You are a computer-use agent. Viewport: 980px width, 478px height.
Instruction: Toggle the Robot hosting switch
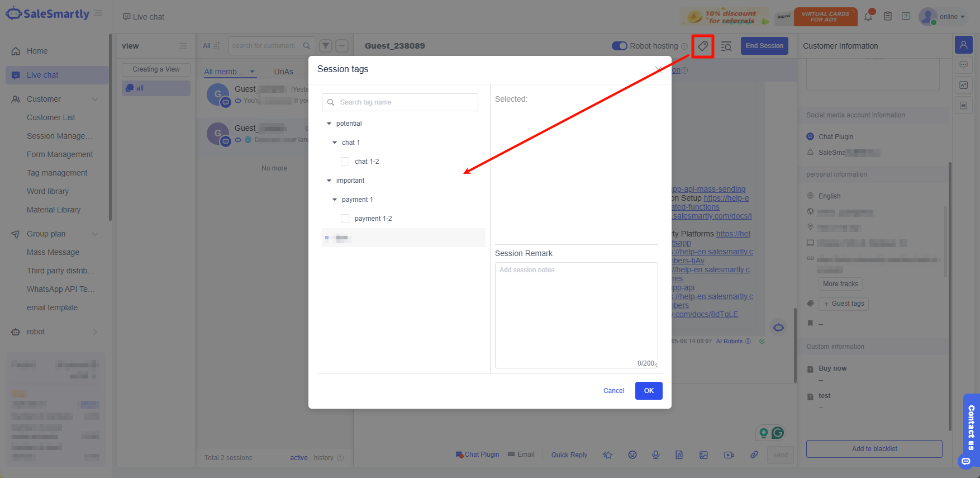619,46
